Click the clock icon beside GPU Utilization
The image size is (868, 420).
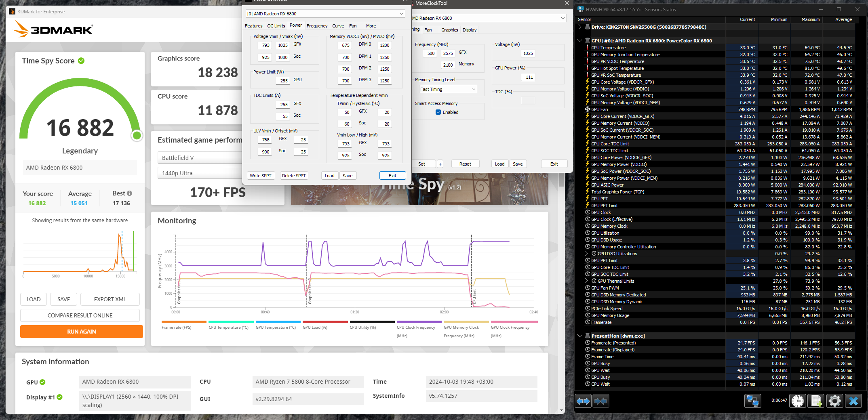[588, 233]
